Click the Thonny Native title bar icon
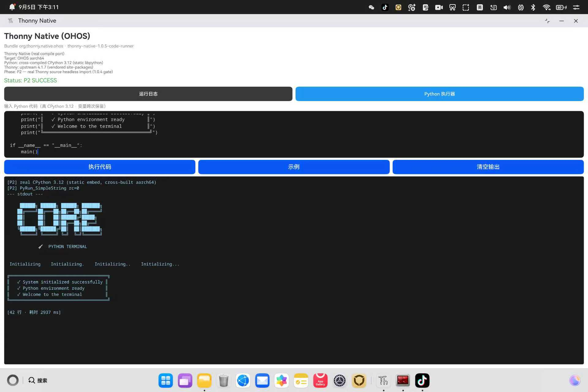588x392 pixels. click(10, 21)
